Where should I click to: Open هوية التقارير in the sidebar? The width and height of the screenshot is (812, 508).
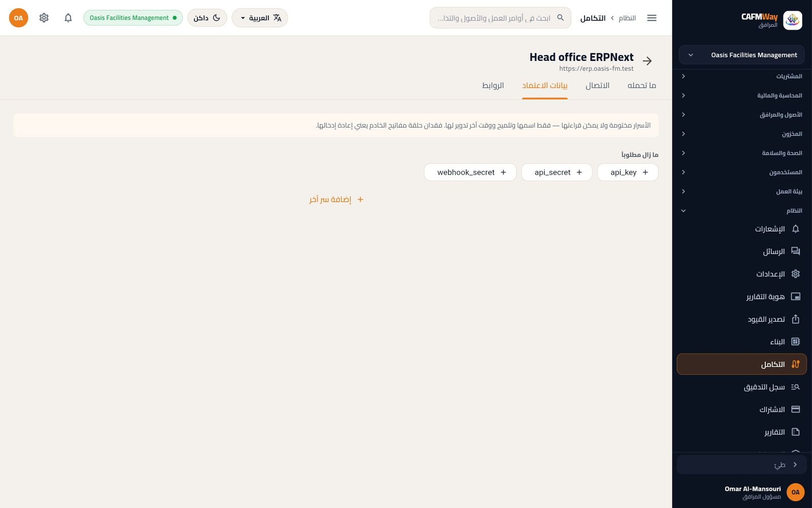[x=741, y=297]
